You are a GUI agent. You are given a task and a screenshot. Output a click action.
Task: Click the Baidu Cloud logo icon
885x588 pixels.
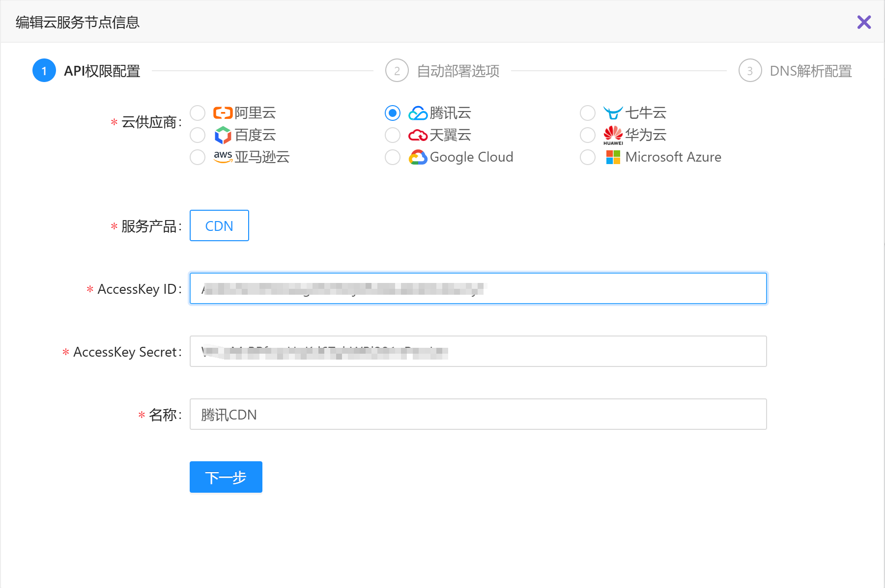tap(223, 135)
